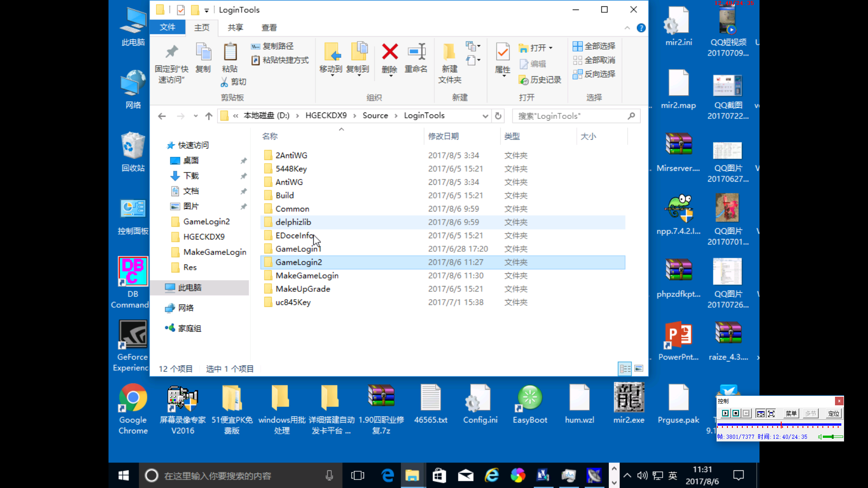Collapse the ribbon with the chevron
This screenshot has width=868, height=488.
[627, 28]
